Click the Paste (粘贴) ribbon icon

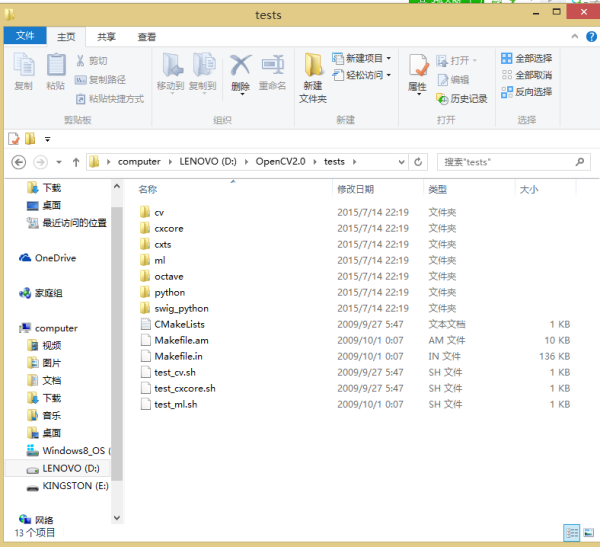pyautogui.click(x=56, y=65)
